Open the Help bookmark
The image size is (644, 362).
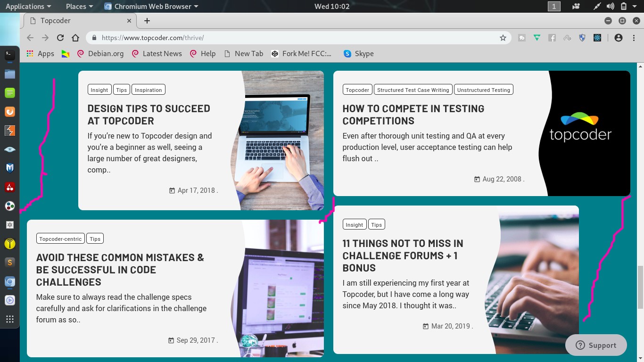click(x=203, y=54)
